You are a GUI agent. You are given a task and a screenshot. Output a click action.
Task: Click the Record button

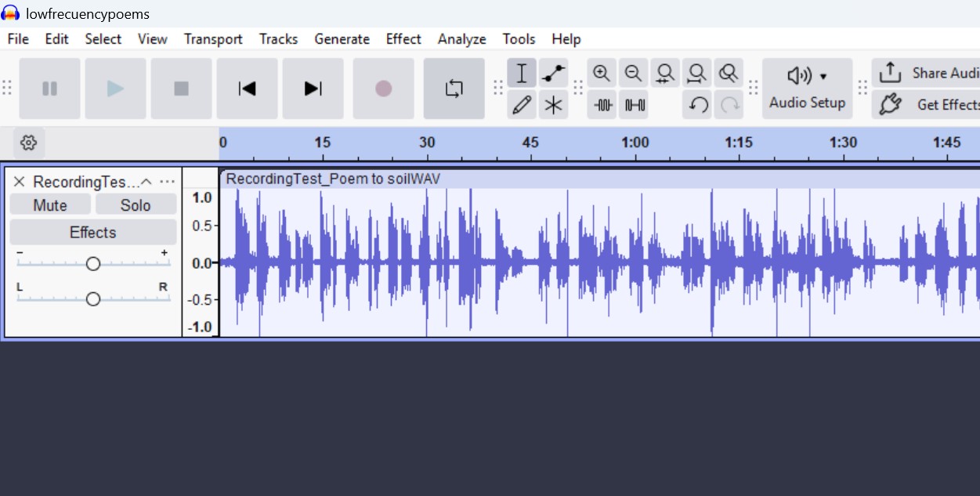tap(383, 88)
